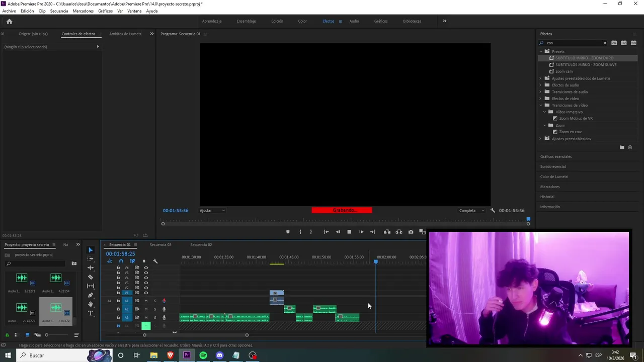Open the Archivo menu
Viewport: 644px width, 362px height.
(9, 11)
